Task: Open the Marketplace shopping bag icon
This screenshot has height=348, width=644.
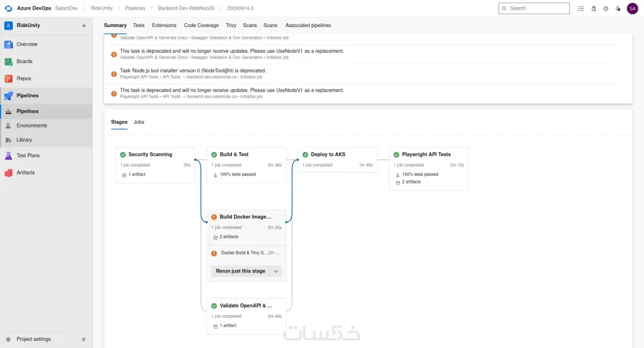Action: point(594,8)
